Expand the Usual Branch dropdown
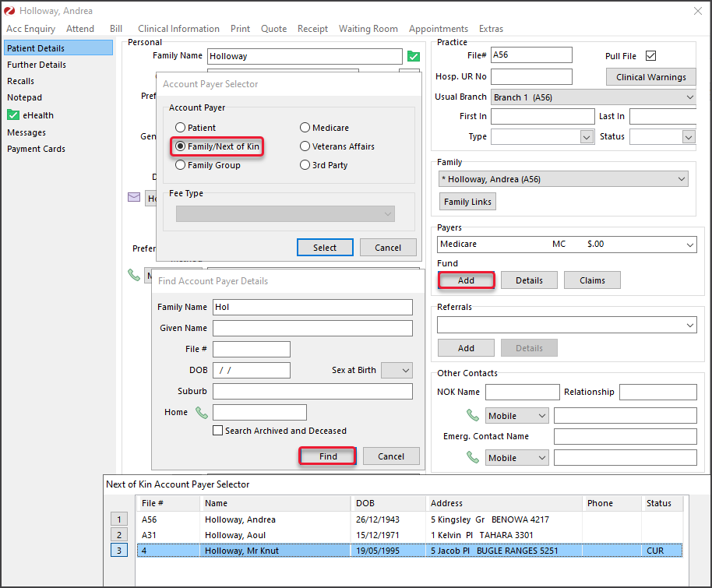 click(x=689, y=97)
